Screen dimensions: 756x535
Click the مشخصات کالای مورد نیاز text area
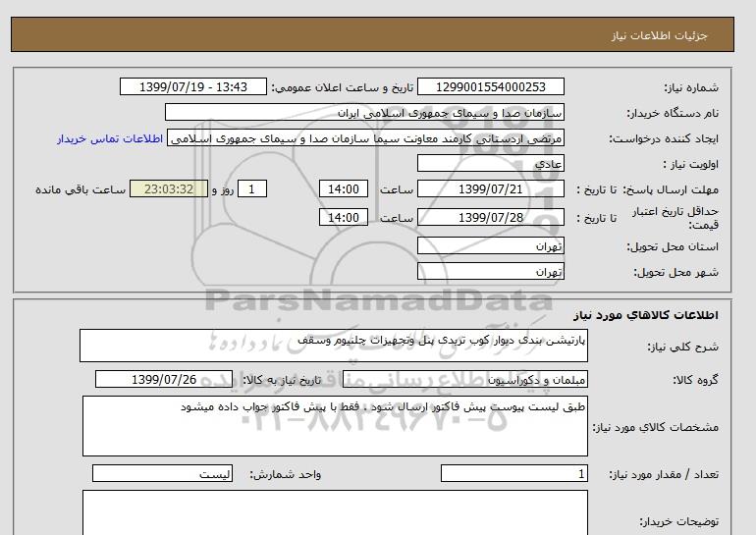pyautogui.click(x=334, y=428)
